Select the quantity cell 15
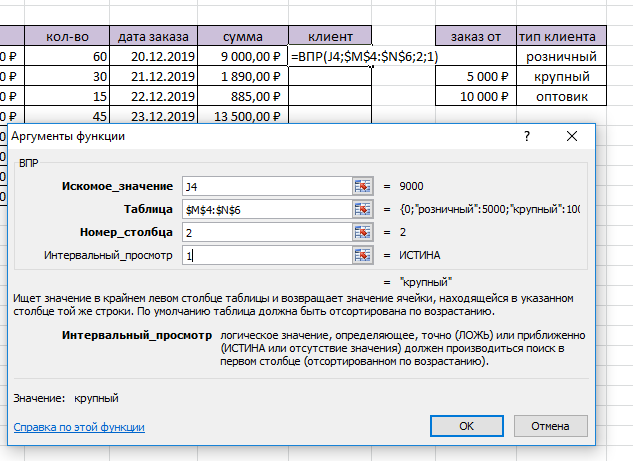This screenshot has height=461, width=633. [x=67, y=96]
